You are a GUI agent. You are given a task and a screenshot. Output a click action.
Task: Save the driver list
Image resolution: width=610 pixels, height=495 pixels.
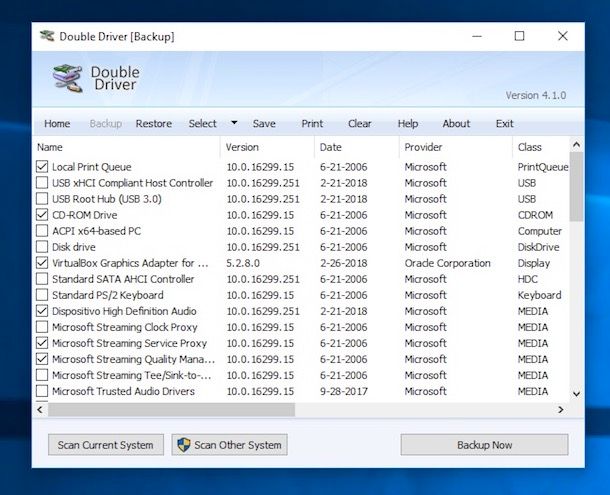tap(264, 123)
